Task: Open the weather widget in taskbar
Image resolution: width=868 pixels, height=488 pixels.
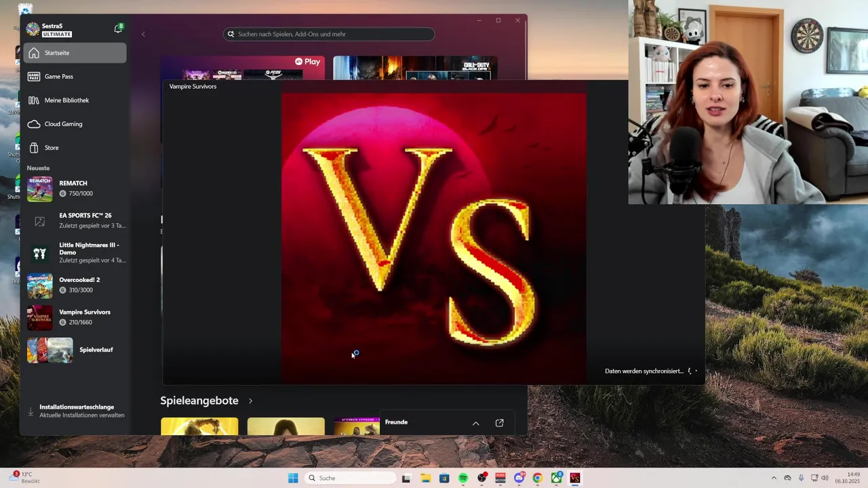Action: 24,477
